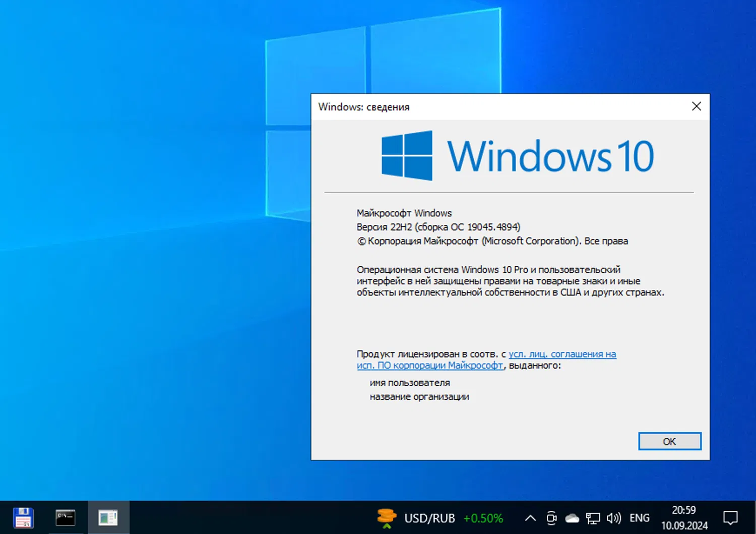Open Action Center via notification icon
Image resolution: width=756 pixels, height=534 pixels.
731,517
